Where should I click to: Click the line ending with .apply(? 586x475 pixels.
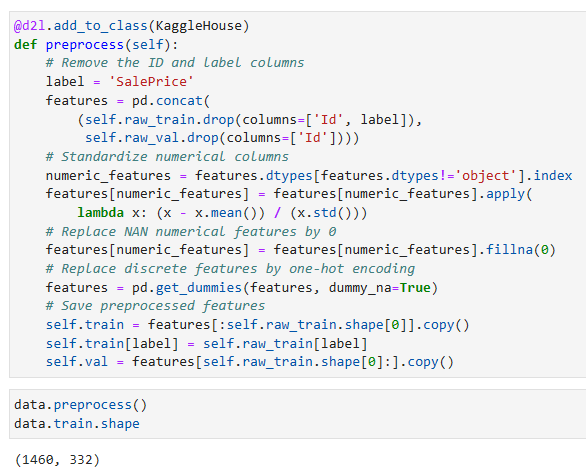point(289,194)
